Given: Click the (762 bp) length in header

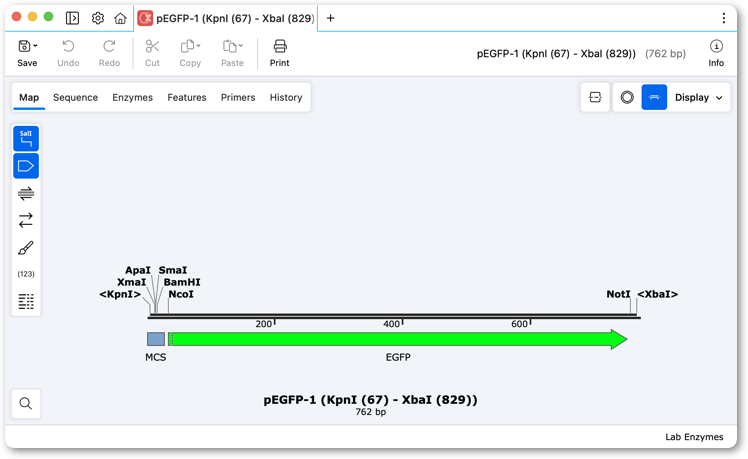Looking at the screenshot, I should pos(665,53).
